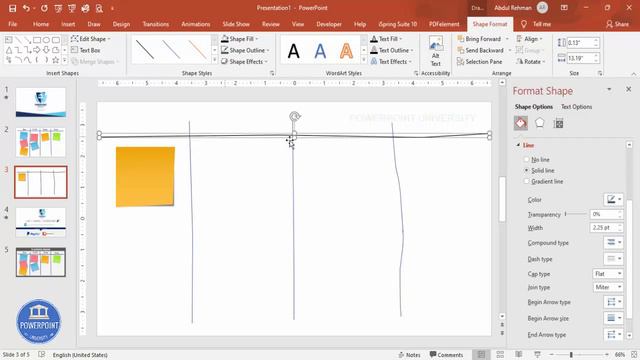Switch to Reading View in status bar
640x360 pixels.
(x=518, y=354)
